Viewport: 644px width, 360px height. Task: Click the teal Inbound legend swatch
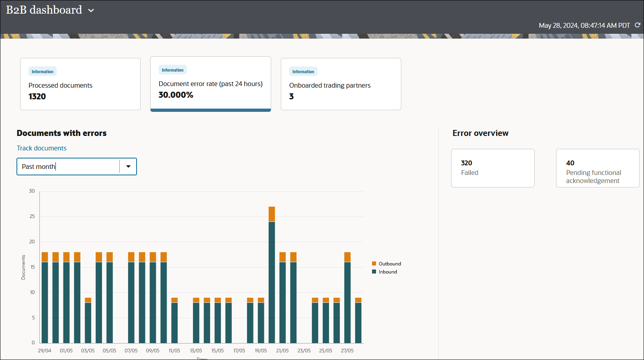pos(374,272)
